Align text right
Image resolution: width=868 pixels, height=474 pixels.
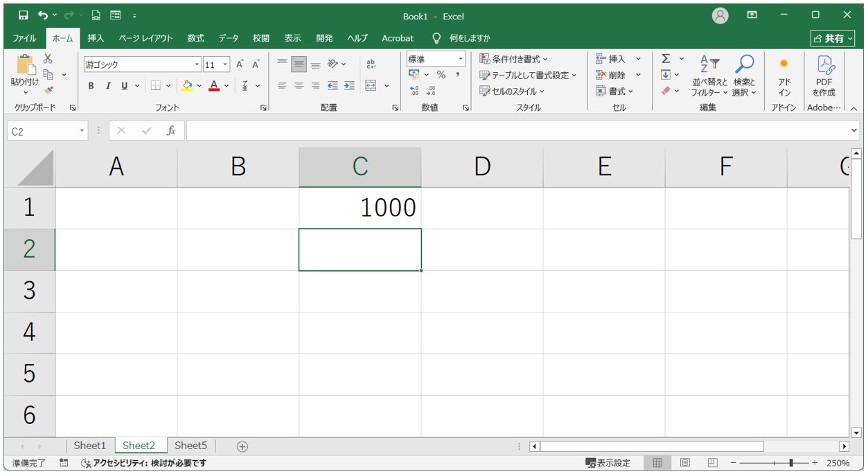(x=315, y=86)
